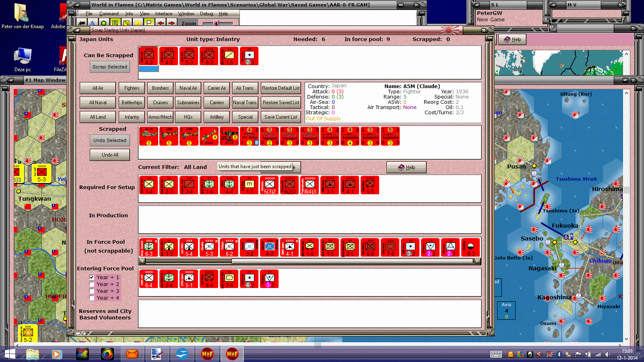
Task: Select the 18th Inf 4-3 unit counter
Action: (x=149, y=56)
